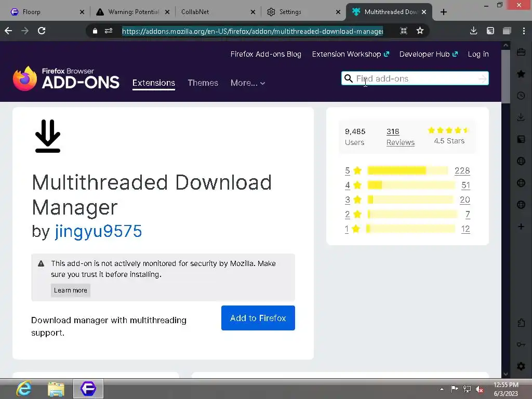Image resolution: width=532 pixels, height=399 pixels.
Task: Click Add to Firefox button
Action: coord(258,318)
